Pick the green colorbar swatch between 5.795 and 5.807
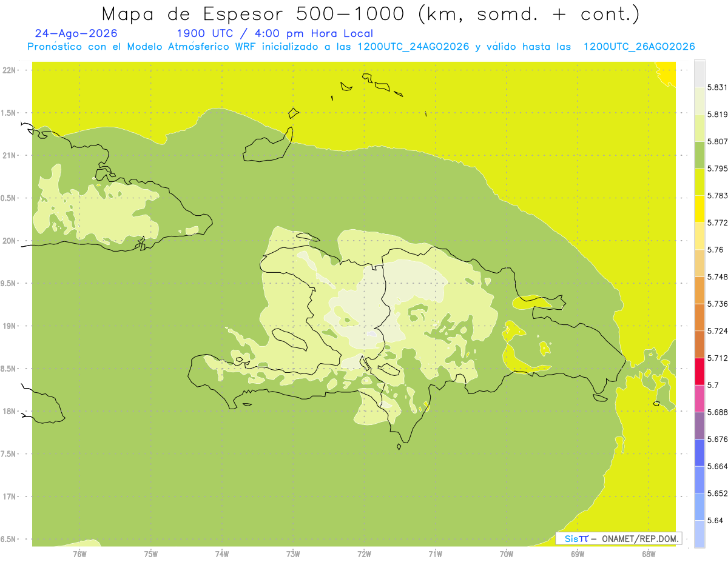Image resolution: width=728 pixels, height=562 pixels. 699,155
